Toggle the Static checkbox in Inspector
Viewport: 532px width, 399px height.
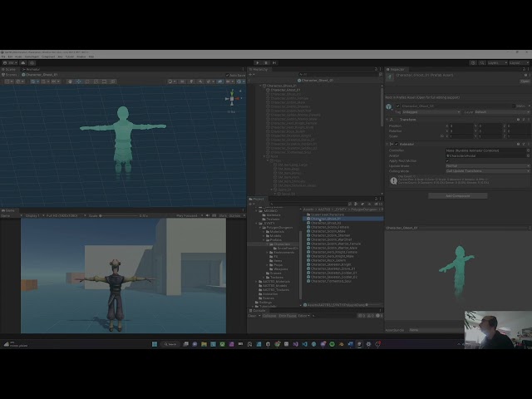[514, 106]
